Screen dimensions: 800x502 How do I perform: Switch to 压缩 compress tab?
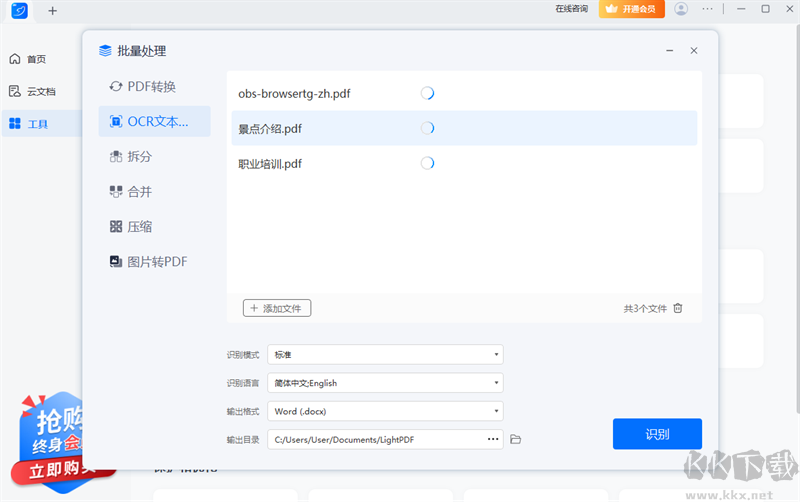tap(131, 227)
